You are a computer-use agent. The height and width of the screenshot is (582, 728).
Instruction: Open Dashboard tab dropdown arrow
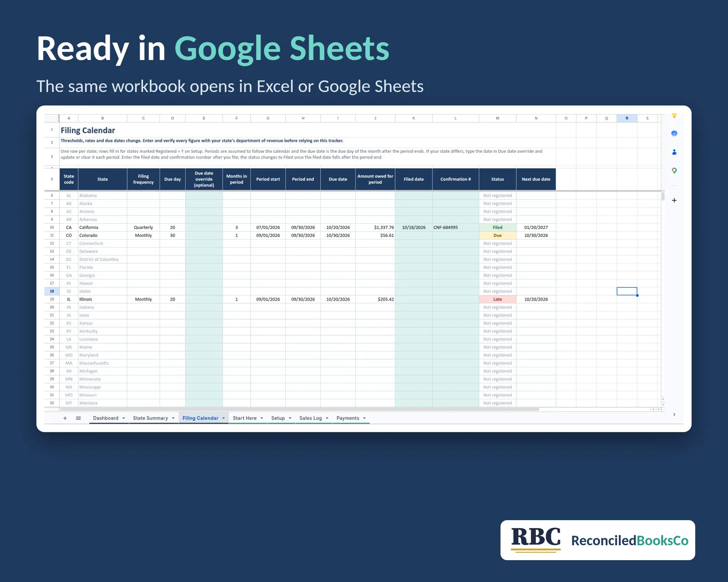coord(123,418)
